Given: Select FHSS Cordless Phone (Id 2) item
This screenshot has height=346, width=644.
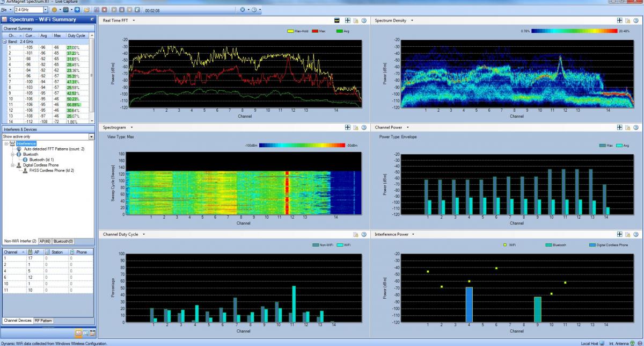Looking at the screenshot, I should click(52, 170).
